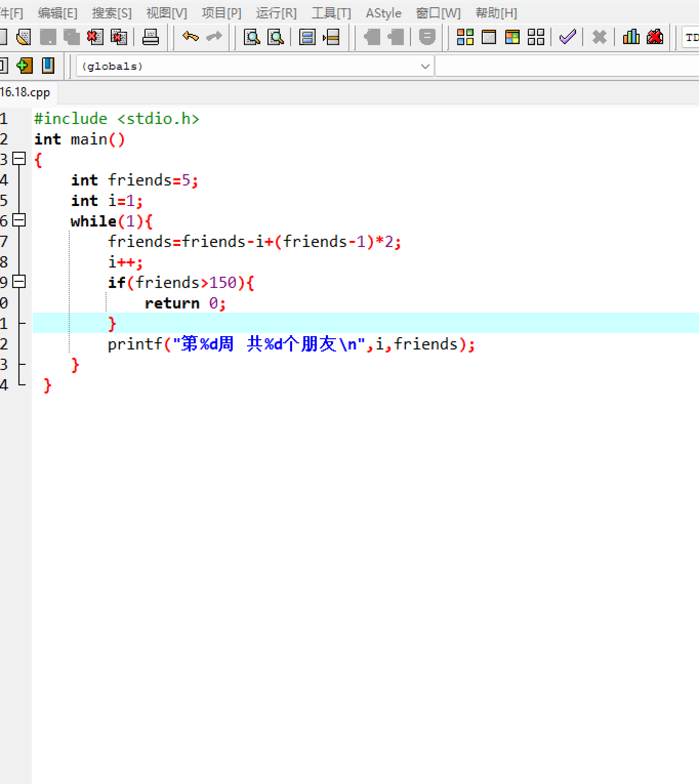
Task: Open Replace with second magnifier icon
Action: pyautogui.click(x=276, y=37)
